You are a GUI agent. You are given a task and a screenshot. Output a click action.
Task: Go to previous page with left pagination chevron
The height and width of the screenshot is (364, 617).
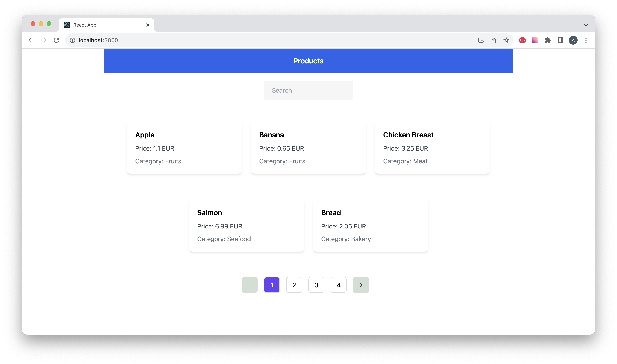point(249,285)
